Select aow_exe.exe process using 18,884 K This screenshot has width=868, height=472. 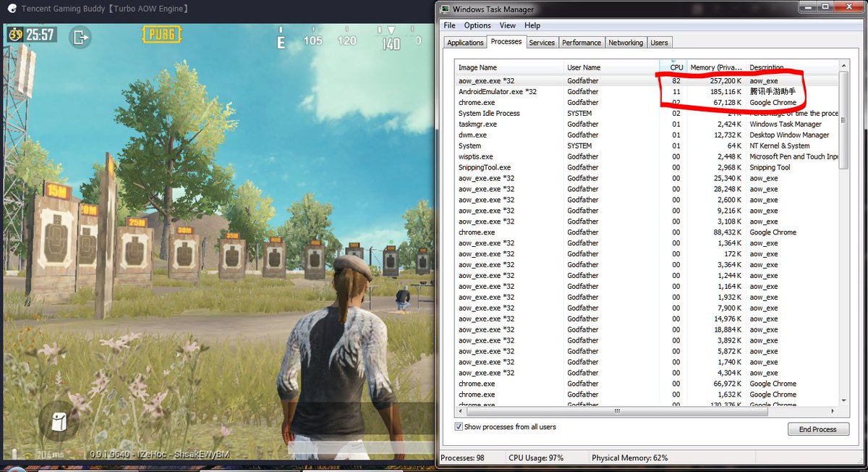coord(647,329)
